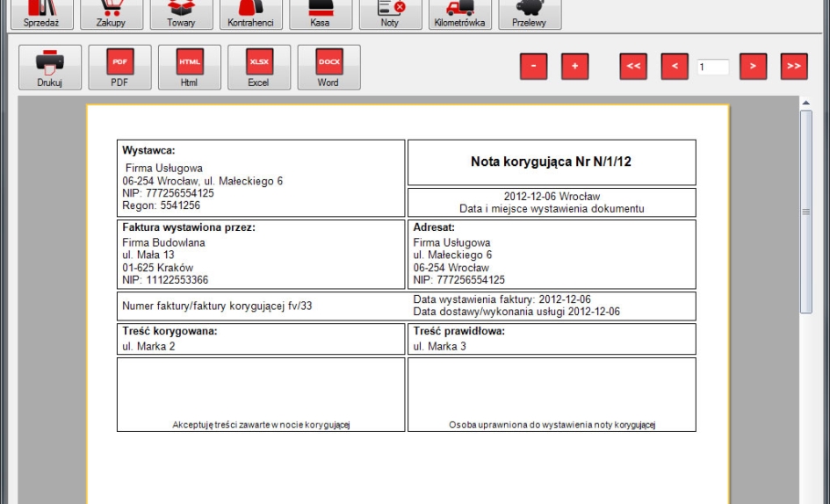Export the document to PDF
Viewport: 830px width, 504px height.
[119, 68]
